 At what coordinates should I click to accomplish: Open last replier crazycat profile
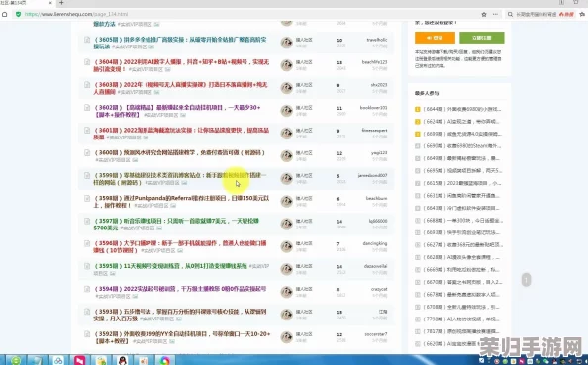(379, 289)
